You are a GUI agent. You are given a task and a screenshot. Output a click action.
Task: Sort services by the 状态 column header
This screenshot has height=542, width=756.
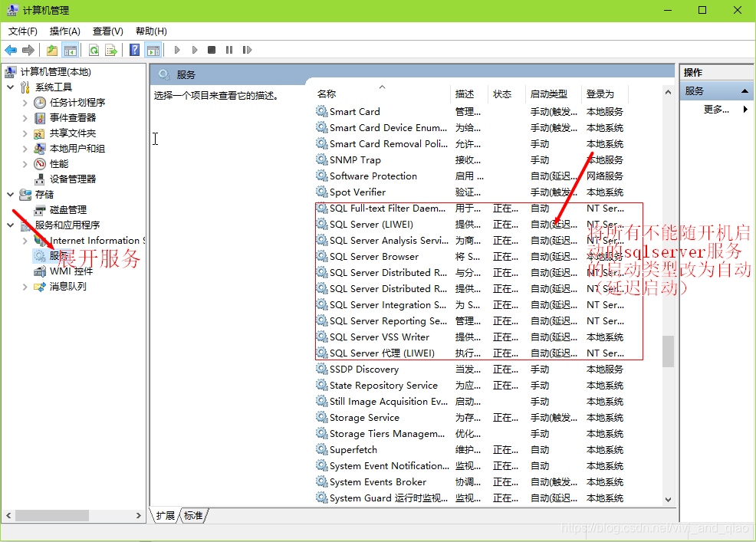(x=503, y=94)
